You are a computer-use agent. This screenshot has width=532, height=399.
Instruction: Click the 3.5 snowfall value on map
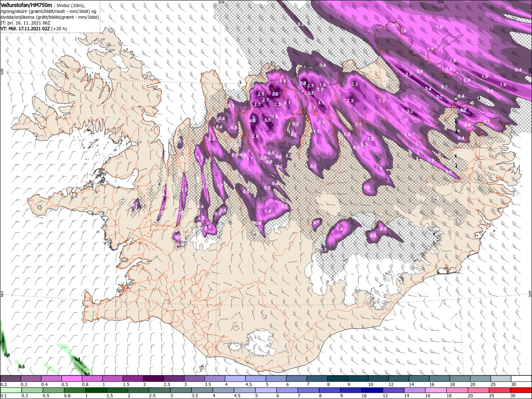point(267,120)
